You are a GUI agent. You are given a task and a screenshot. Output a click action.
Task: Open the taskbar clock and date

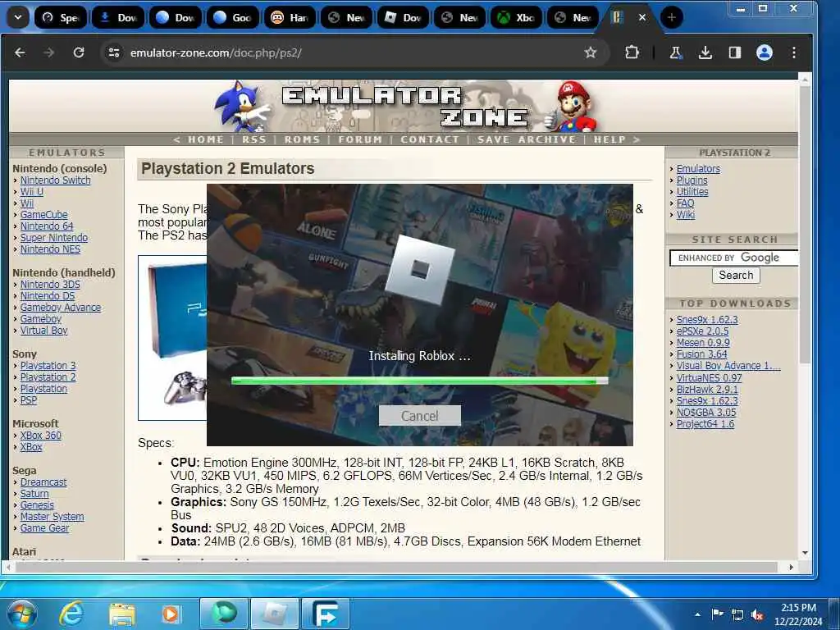[797, 614]
